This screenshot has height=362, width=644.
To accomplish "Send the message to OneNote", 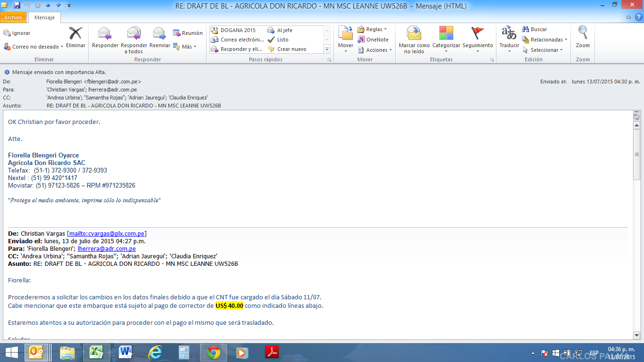I will pyautogui.click(x=373, y=40).
